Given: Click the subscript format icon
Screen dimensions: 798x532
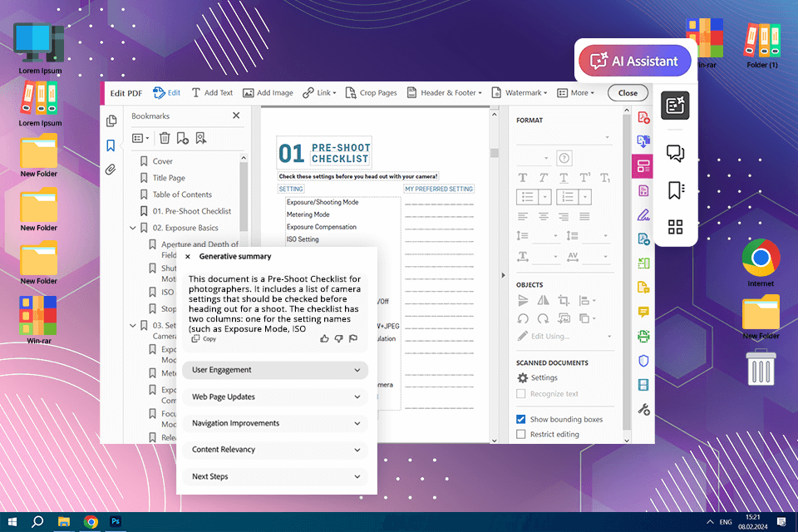Looking at the screenshot, I should [x=604, y=178].
